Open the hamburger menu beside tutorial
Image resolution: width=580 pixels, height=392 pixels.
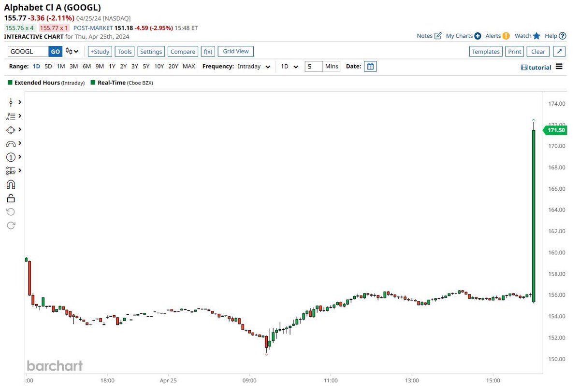point(559,67)
